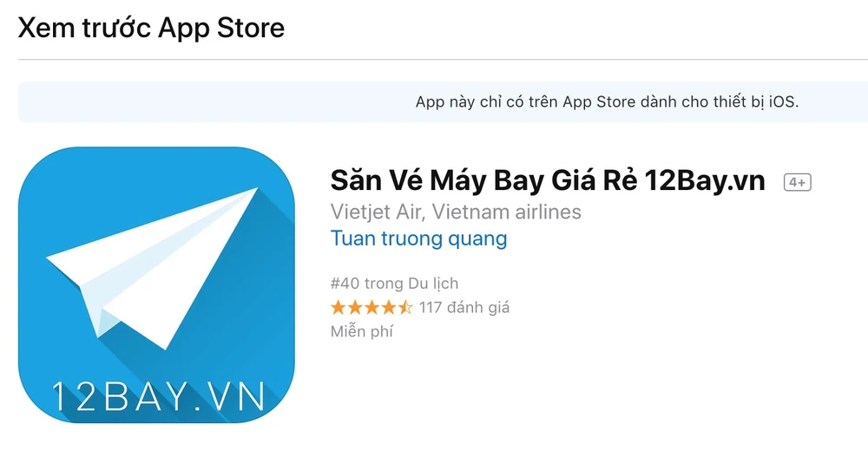Click the iOS-only availability banner text
The image size is (868, 457).
point(608,101)
